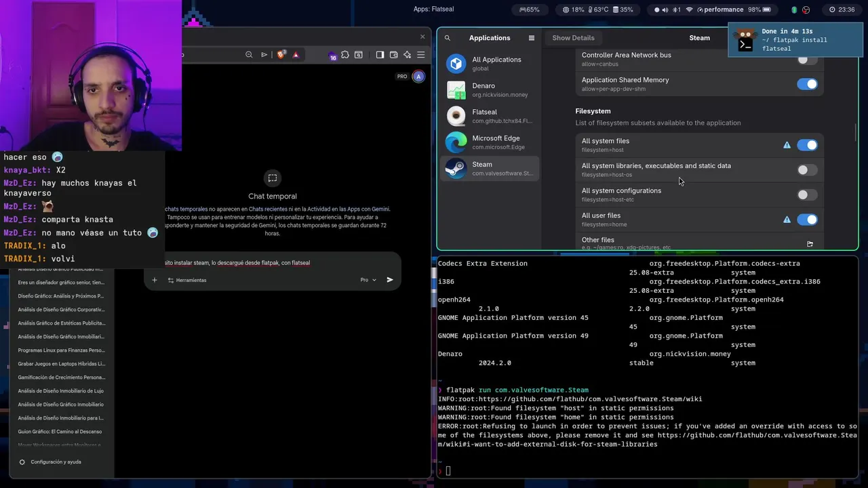The width and height of the screenshot is (868, 488).
Task: Toggle browser sidebar panel icon
Action: pos(380,55)
